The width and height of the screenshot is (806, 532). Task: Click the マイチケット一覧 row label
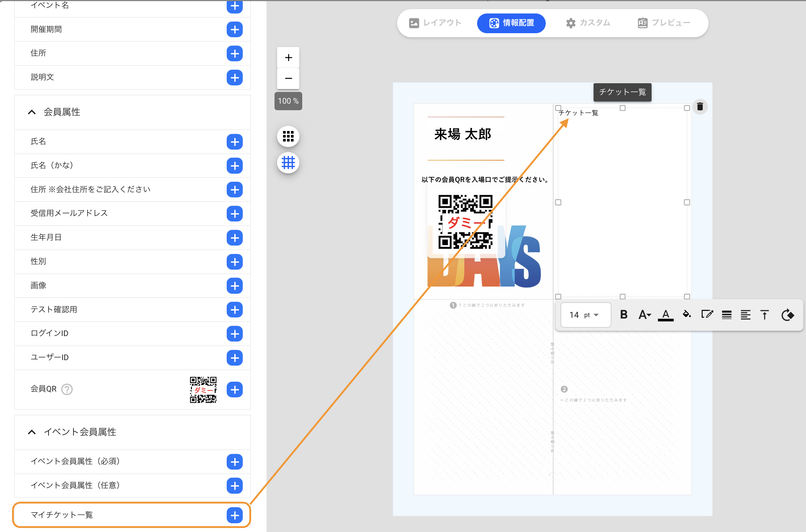pyautogui.click(x=62, y=515)
